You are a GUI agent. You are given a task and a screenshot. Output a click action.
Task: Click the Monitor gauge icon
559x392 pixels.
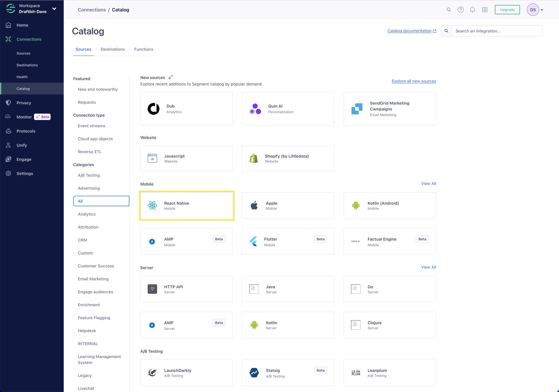pos(8,117)
